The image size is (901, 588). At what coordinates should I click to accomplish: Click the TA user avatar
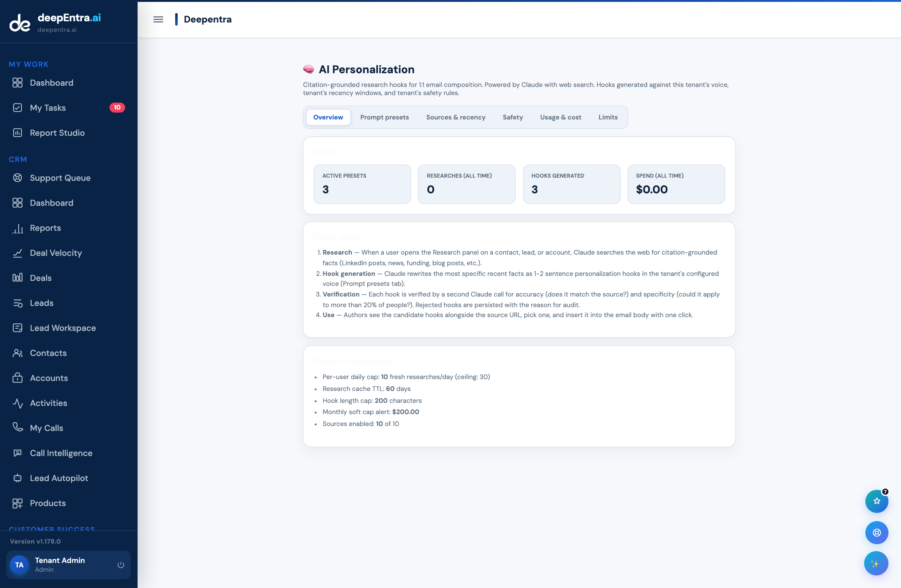(19, 565)
